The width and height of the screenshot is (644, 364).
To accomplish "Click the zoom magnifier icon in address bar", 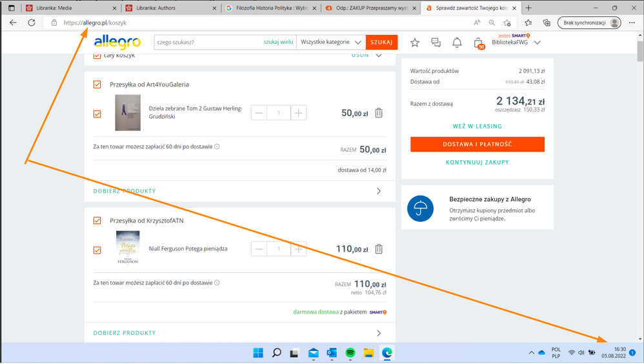I will [x=492, y=23].
